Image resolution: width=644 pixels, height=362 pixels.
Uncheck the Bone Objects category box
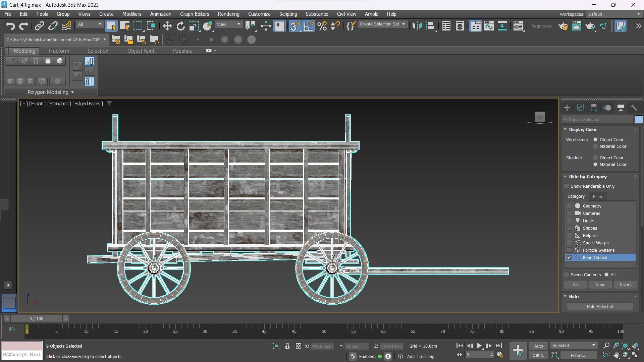(569, 258)
